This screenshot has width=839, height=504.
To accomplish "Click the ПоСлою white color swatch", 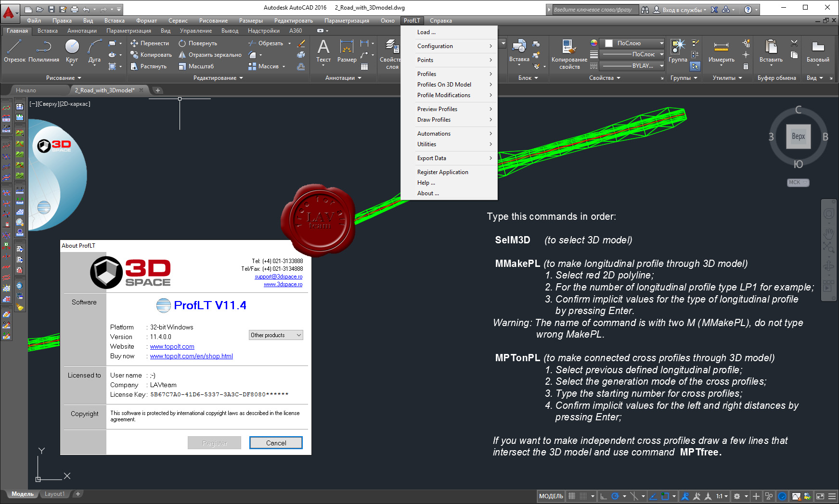I will click(x=609, y=43).
